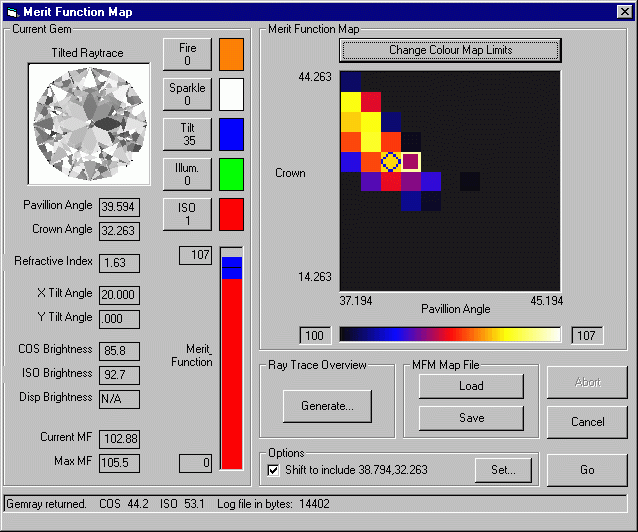This screenshot has height=532, width=638.
Task: Close the Merit Function Map window
Action: point(625,12)
